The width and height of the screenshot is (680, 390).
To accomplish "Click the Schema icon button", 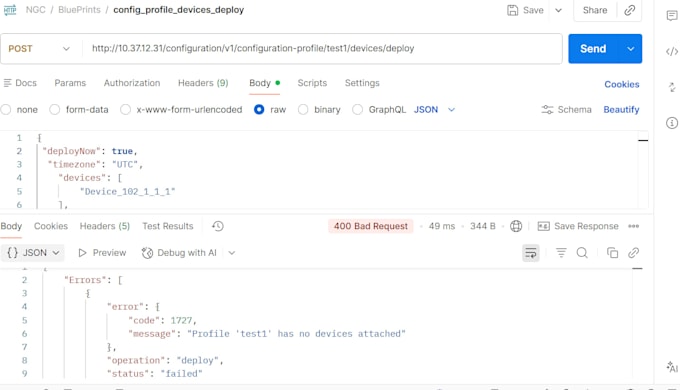I will point(547,110).
